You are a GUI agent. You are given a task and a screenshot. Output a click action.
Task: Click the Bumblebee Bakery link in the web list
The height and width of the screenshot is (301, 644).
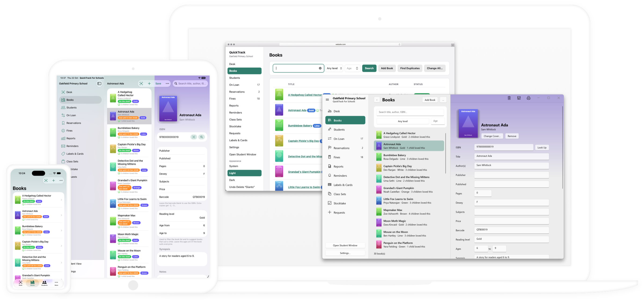point(300,126)
